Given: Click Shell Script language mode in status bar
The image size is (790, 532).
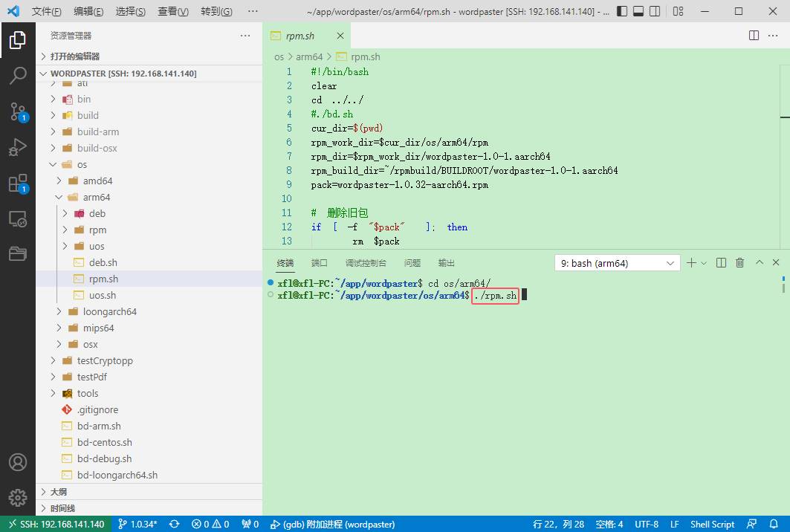Looking at the screenshot, I should pos(712,524).
